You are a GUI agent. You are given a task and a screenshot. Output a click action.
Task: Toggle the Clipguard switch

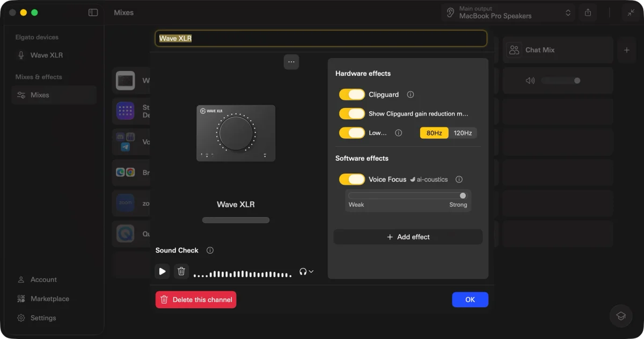[x=352, y=95]
